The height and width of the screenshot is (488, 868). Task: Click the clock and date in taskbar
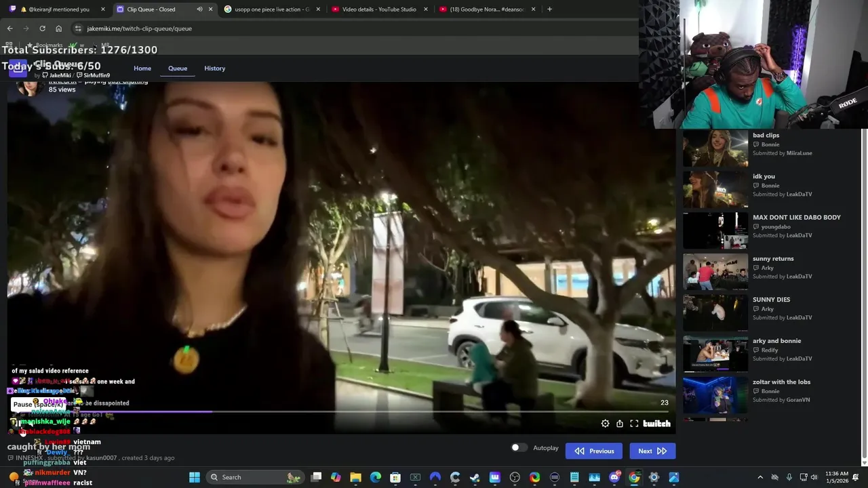pos(837,477)
